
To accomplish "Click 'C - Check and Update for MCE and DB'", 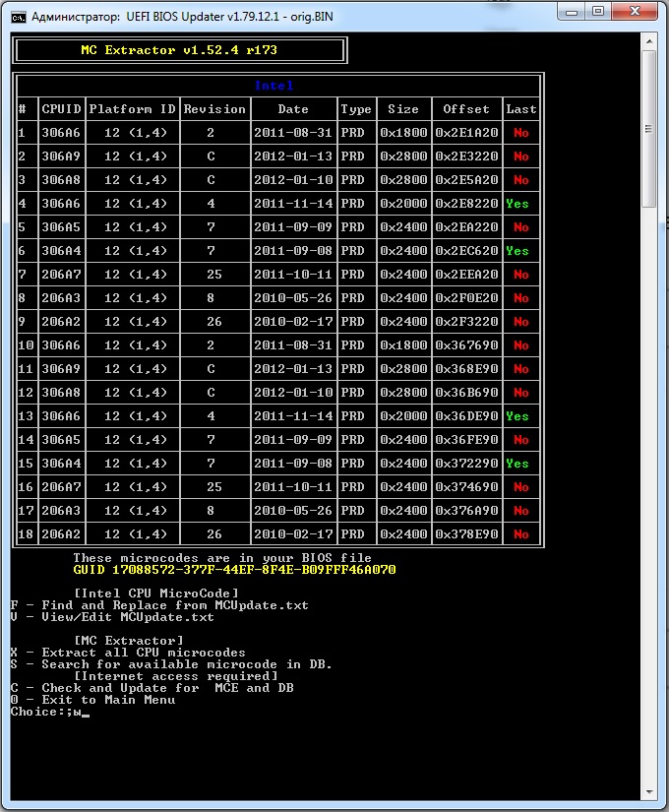I will coord(152,688).
